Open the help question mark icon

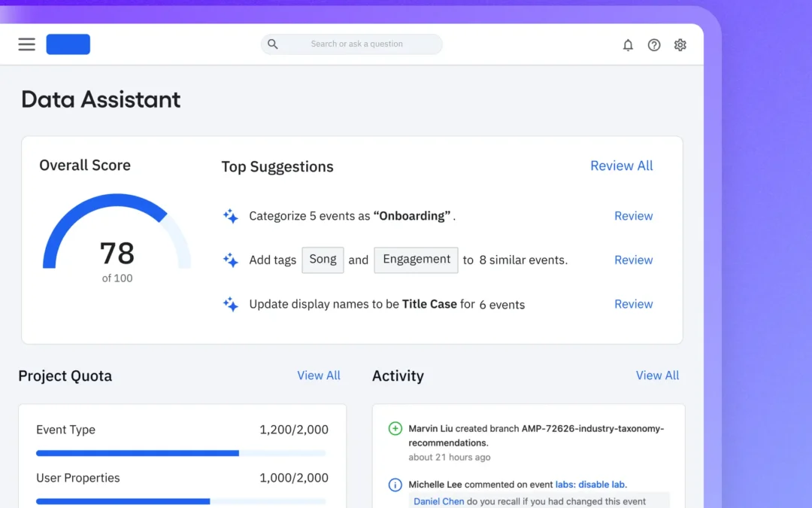pos(654,44)
